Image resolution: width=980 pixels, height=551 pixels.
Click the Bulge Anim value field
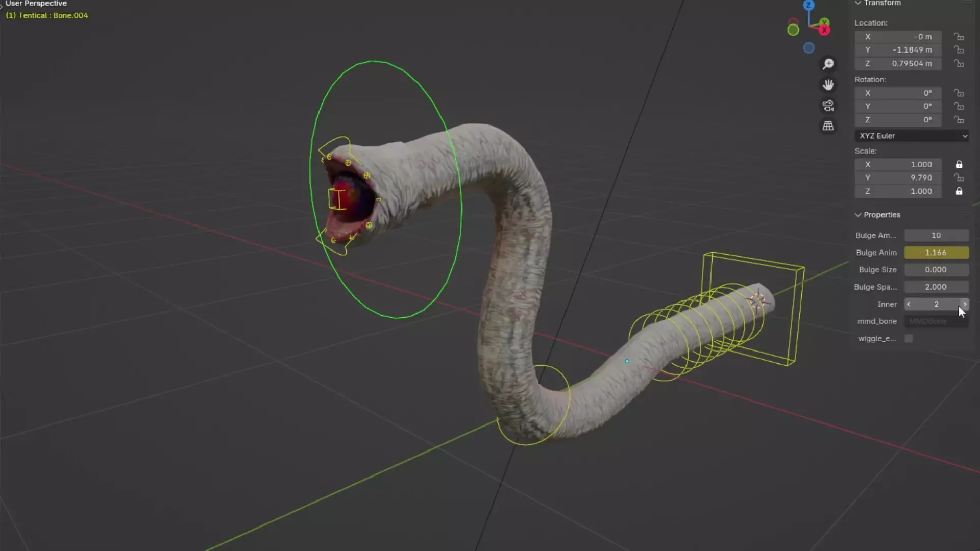coord(936,253)
